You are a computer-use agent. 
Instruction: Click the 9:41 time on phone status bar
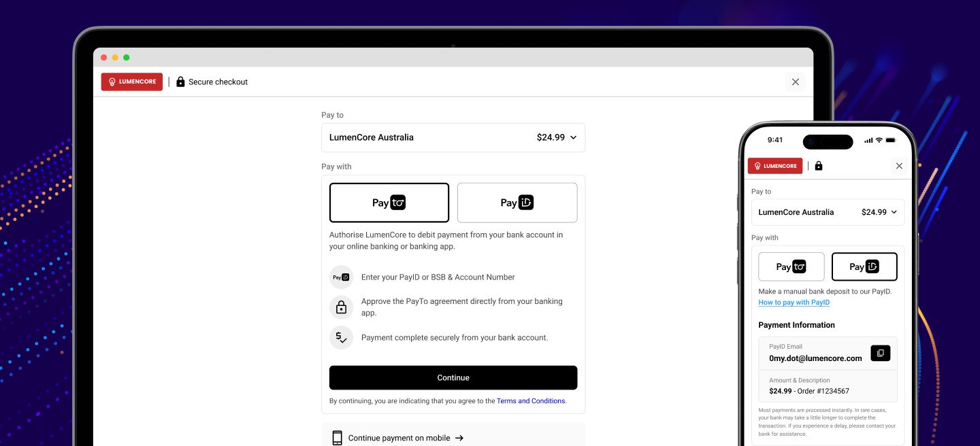coord(775,140)
